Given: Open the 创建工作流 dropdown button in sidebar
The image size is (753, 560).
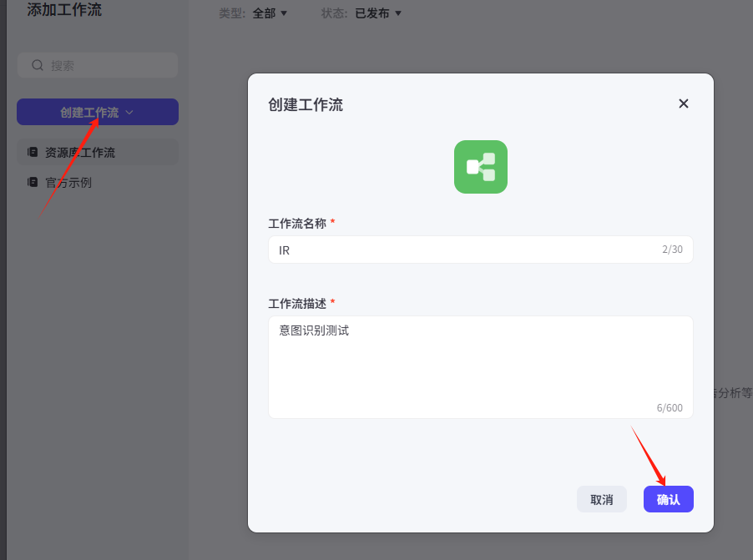Looking at the screenshot, I should pyautogui.click(x=98, y=112).
